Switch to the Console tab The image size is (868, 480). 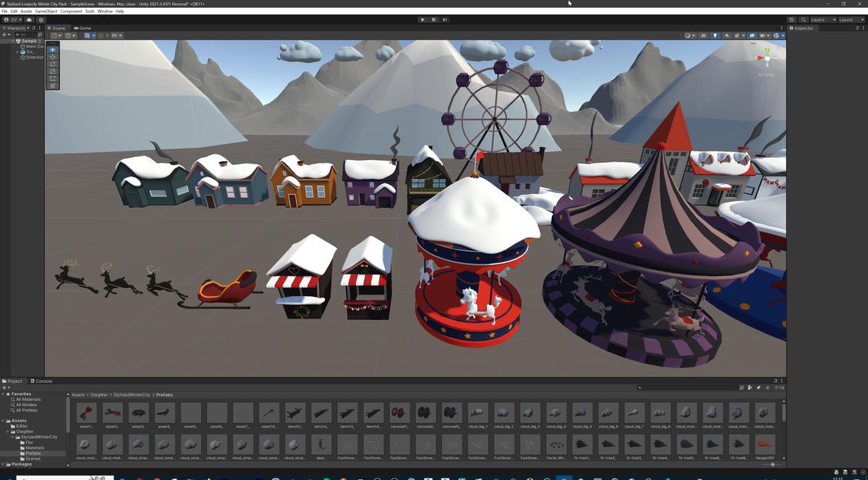[x=41, y=381]
